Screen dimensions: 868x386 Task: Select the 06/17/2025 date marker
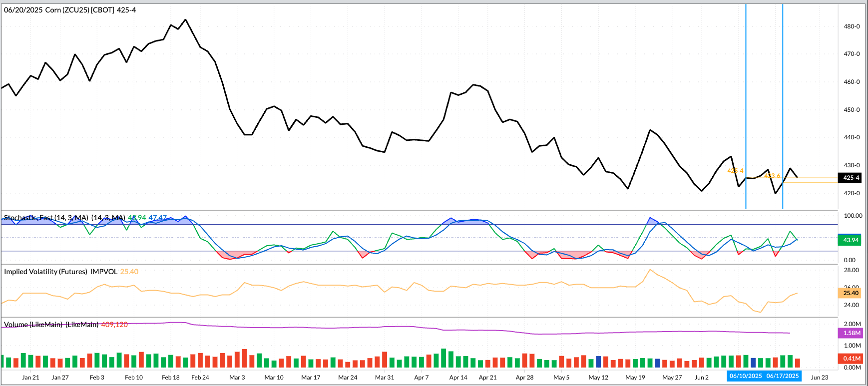pos(783,376)
